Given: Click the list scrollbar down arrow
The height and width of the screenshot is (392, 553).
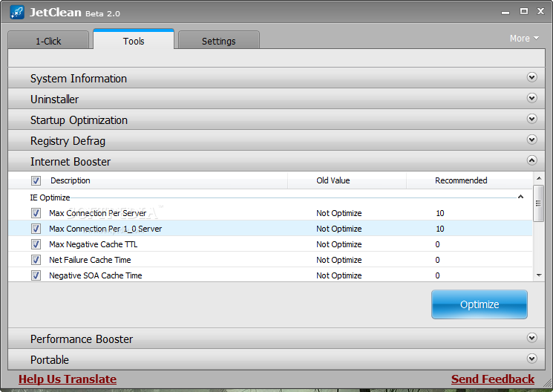Looking at the screenshot, I should [539, 275].
